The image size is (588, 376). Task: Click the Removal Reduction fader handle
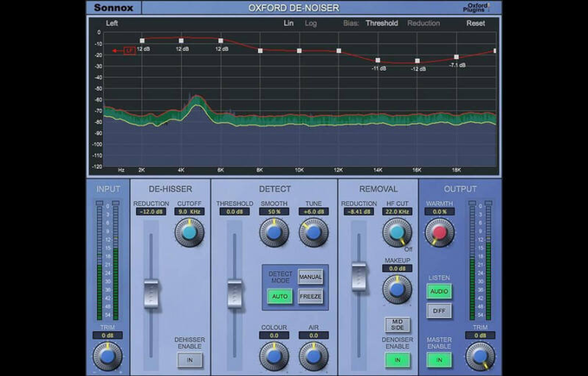coord(359,277)
